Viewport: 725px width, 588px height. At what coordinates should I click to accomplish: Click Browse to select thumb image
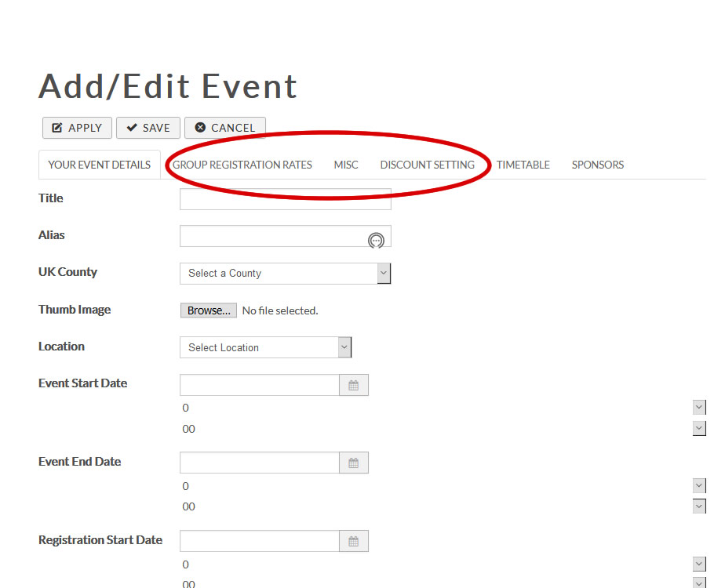[x=208, y=310]
